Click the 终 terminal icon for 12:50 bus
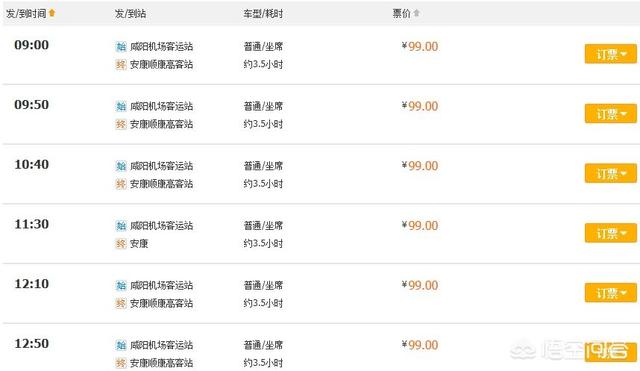The height and width of the screenshot is (371, 640). pyautogui.click(x=121, y=363)
